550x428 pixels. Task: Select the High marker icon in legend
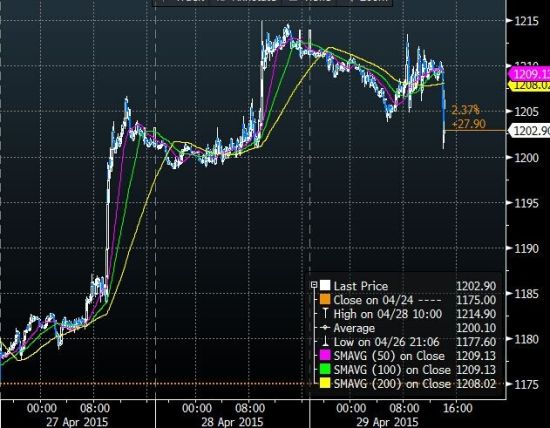point(325,313)
